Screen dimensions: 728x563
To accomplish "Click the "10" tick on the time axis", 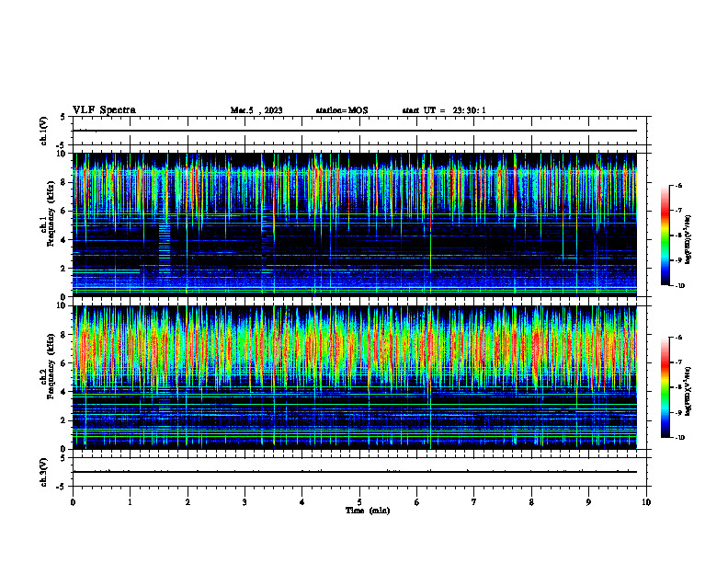I will click(x=646, y=502).
